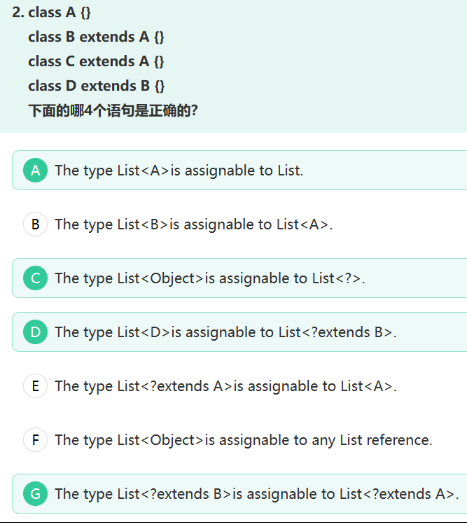Click the 'class A {}' code line
Image resolution: width=467 pixels, height=523 pixels.
(59, 12)
